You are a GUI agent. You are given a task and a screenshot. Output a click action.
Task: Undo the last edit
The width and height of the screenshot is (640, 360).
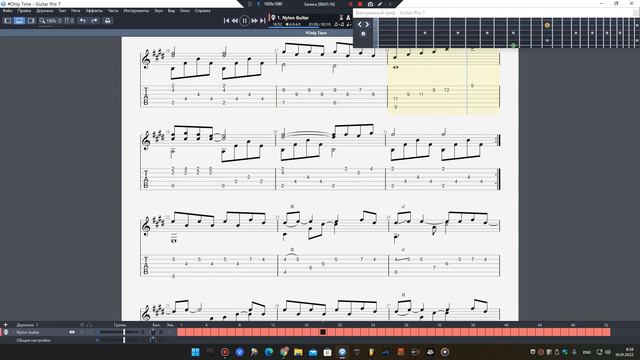click(83, 20)
